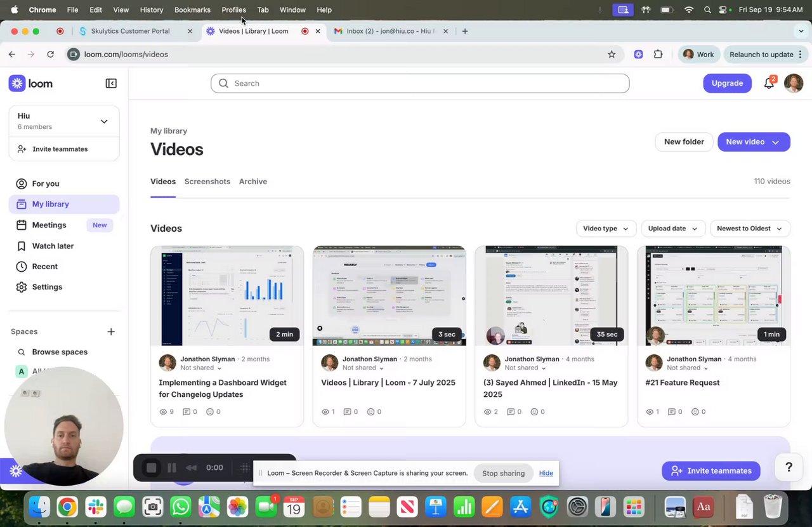Image resolution: width=812 pixels, height=527 pixels.
Task: Go back in browser history
Action: pos(11,55)
